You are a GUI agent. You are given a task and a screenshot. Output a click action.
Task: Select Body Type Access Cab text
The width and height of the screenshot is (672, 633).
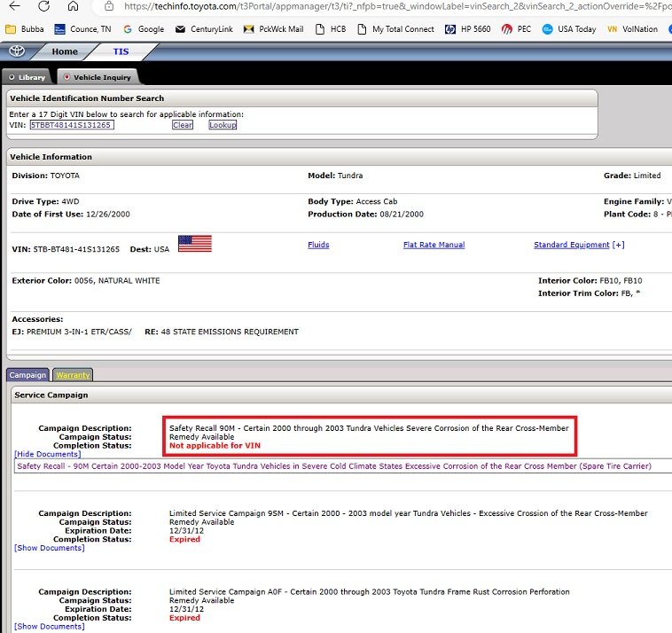377,201
